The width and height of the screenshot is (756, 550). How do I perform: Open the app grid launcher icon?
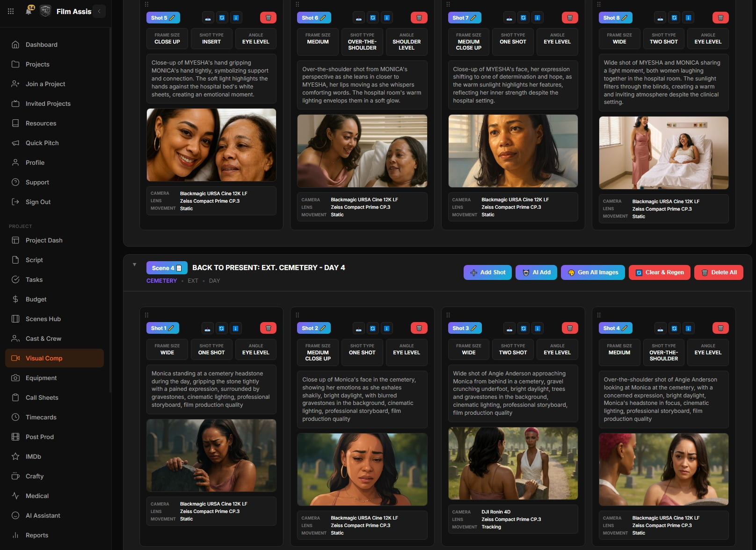(x=11, y=11)
